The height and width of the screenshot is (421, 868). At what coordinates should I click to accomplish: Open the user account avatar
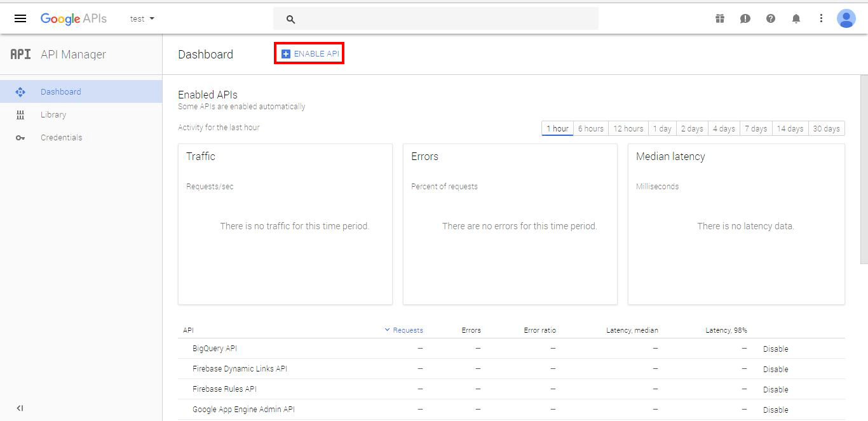[x=846, y=18]
